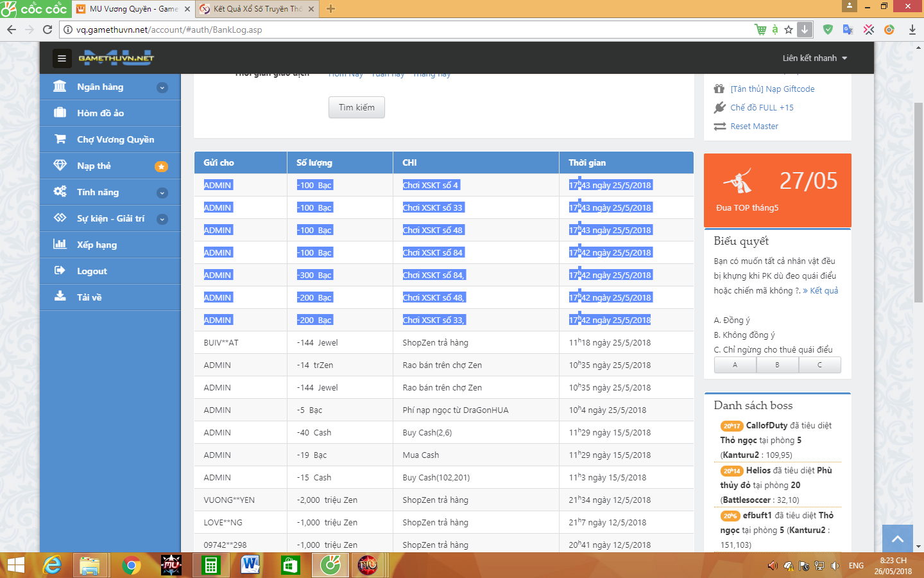The height and width of the screenshot is (578, 924).
Task: Click the browser address bar
Action: click(x=411, y=30)
